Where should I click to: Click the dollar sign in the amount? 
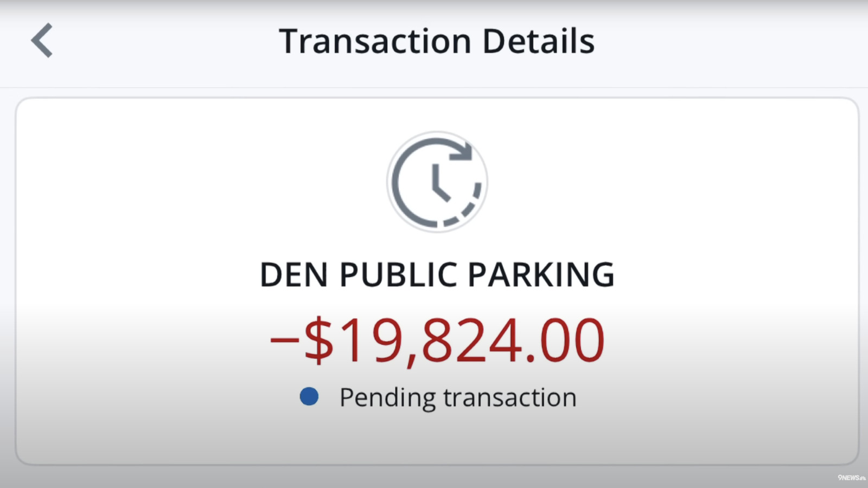319,341
